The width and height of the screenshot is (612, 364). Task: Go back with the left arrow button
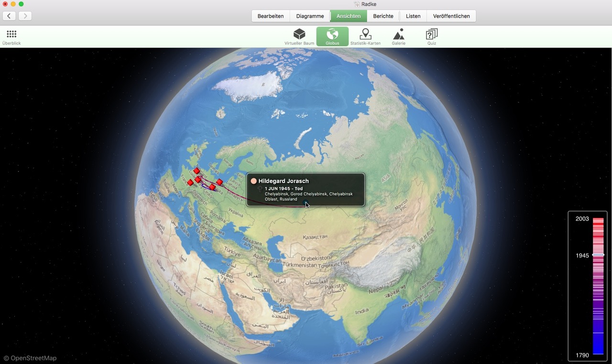[x=9, y=16]
